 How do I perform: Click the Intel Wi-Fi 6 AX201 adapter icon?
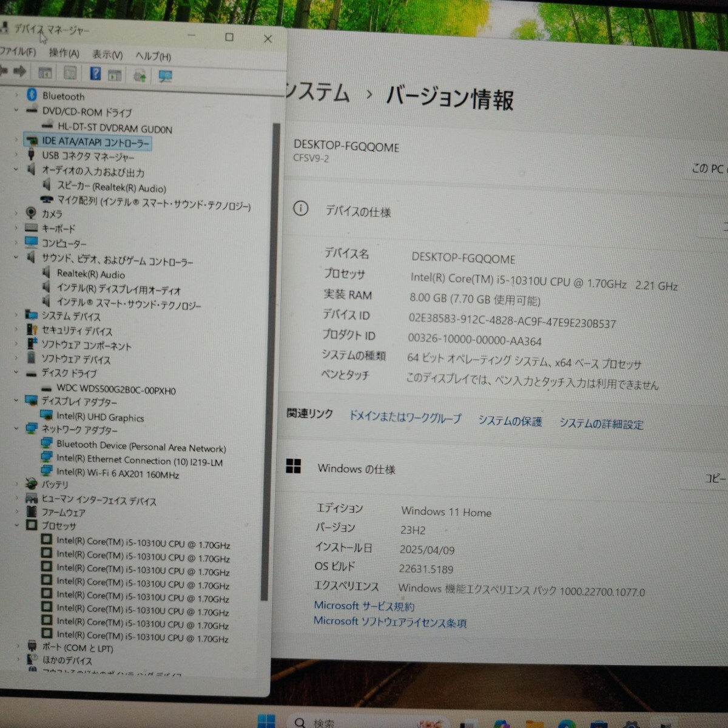pyautogui.click(x=46, y=471)
